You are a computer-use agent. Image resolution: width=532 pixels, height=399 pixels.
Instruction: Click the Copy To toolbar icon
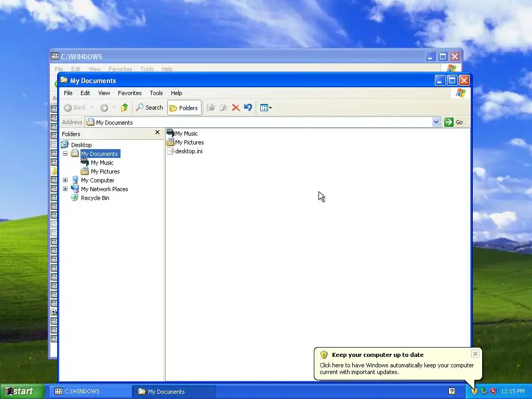pyautogui.click(x=223, y=108)
